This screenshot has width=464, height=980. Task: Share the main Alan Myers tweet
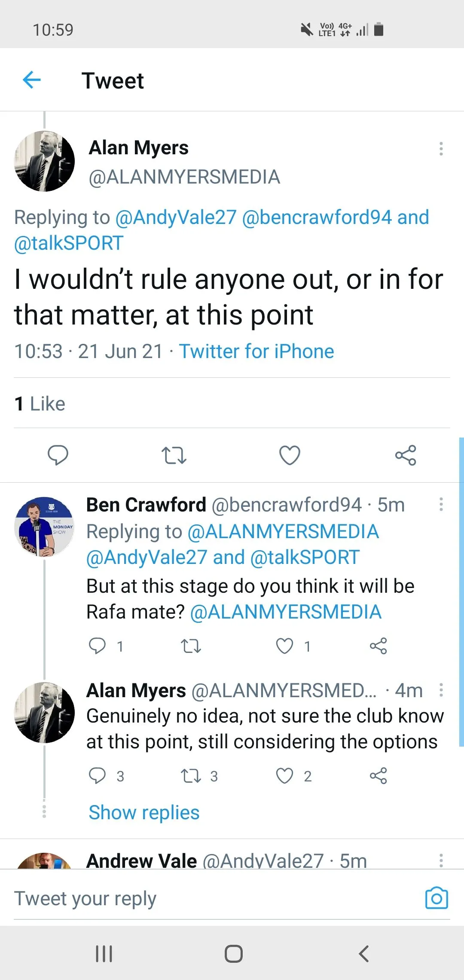406,455
